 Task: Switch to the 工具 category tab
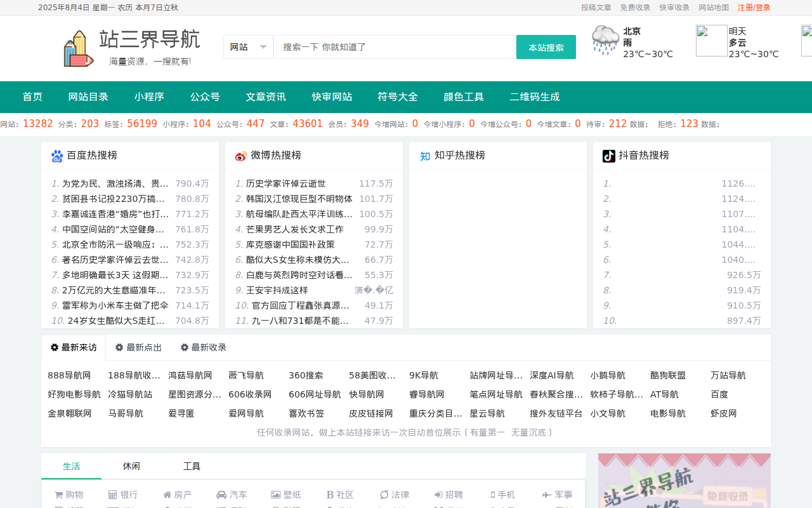[192, 466]
